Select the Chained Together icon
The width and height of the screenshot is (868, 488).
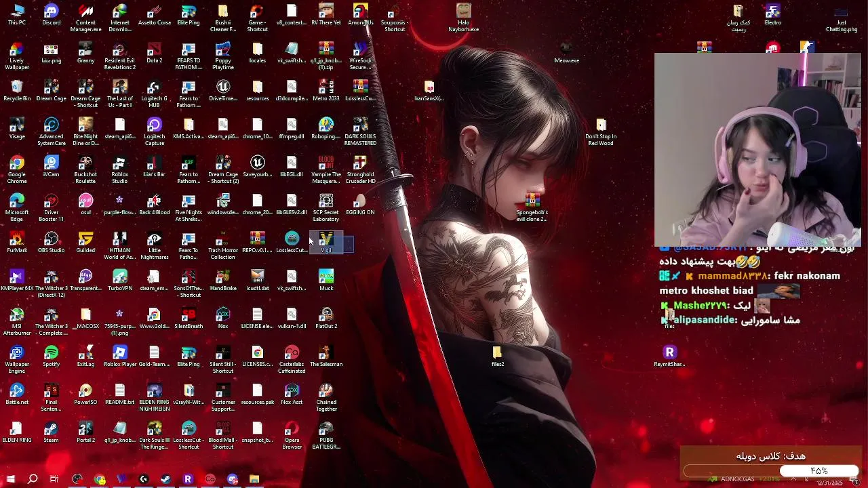(x=326, y=398)
